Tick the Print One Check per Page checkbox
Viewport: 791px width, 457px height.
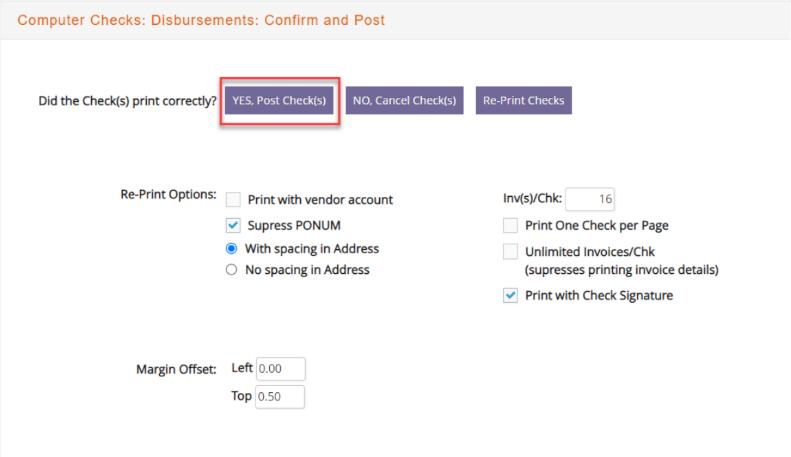coord(510,225)
